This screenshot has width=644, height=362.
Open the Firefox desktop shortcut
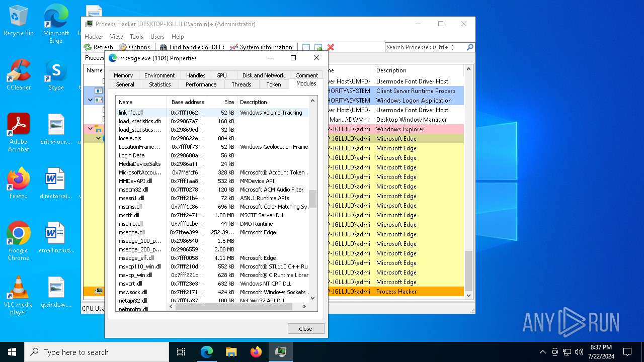[18, 184]
